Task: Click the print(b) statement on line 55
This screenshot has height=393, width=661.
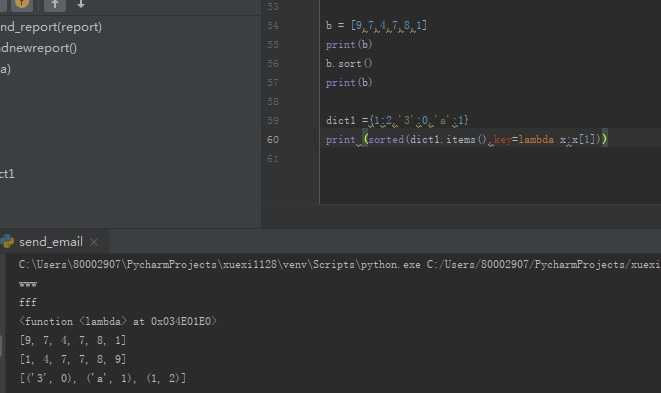Action: [349, 45]
